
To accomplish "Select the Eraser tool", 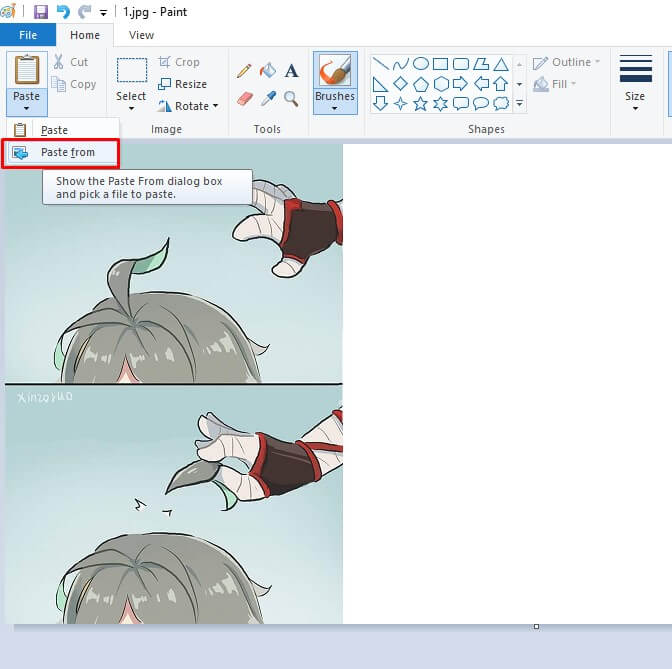I will coord(244,99).
